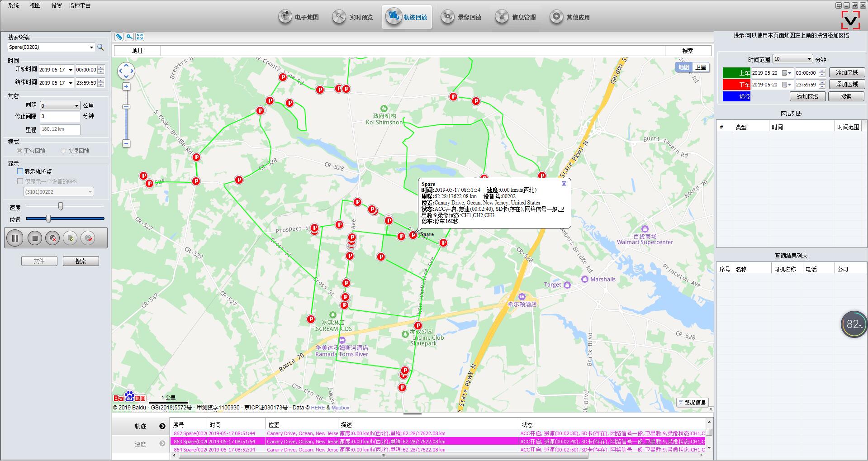The width and height of the screenshot is (868, 461).
Task: Select track row 862 in list
Action: 437,433
